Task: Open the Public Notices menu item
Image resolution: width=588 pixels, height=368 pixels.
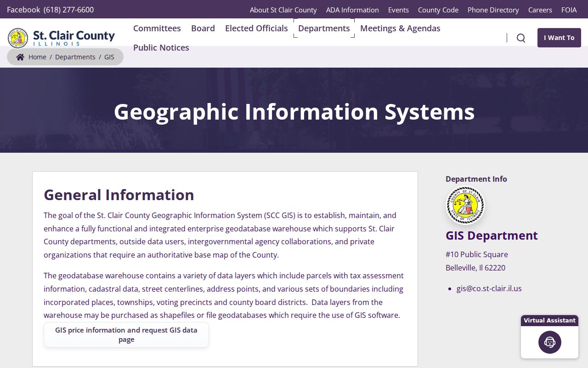Action: pos(161,47)
